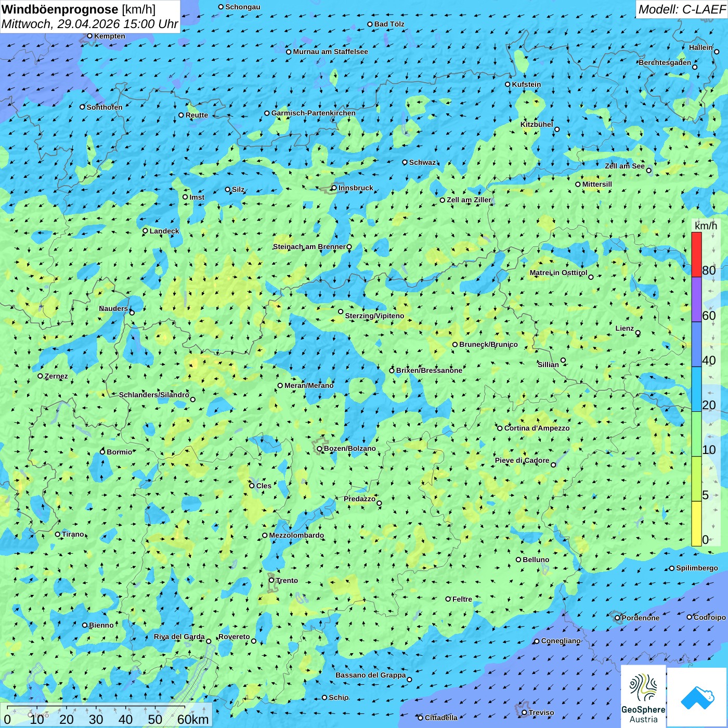
Task: Click the blue cloud logo icon
Action: point(697,697)
